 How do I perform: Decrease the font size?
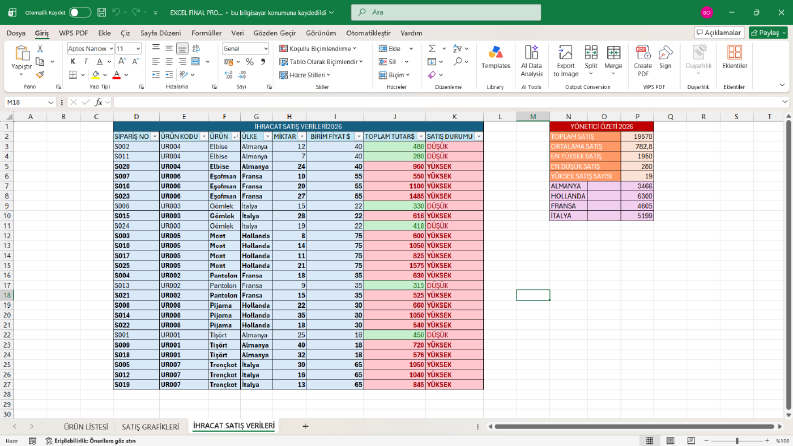(135, 62)
